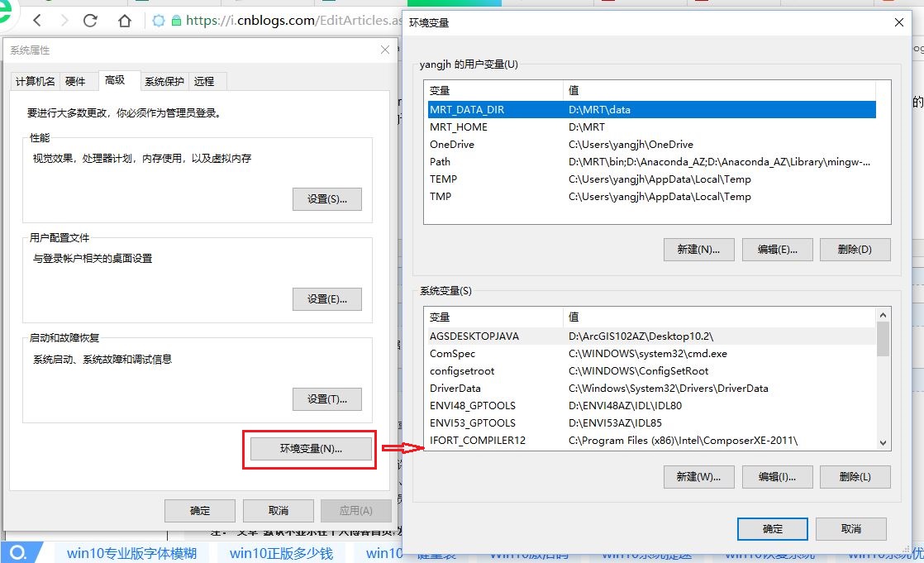Click the D:\MRT\data value cell

point(599,110)
